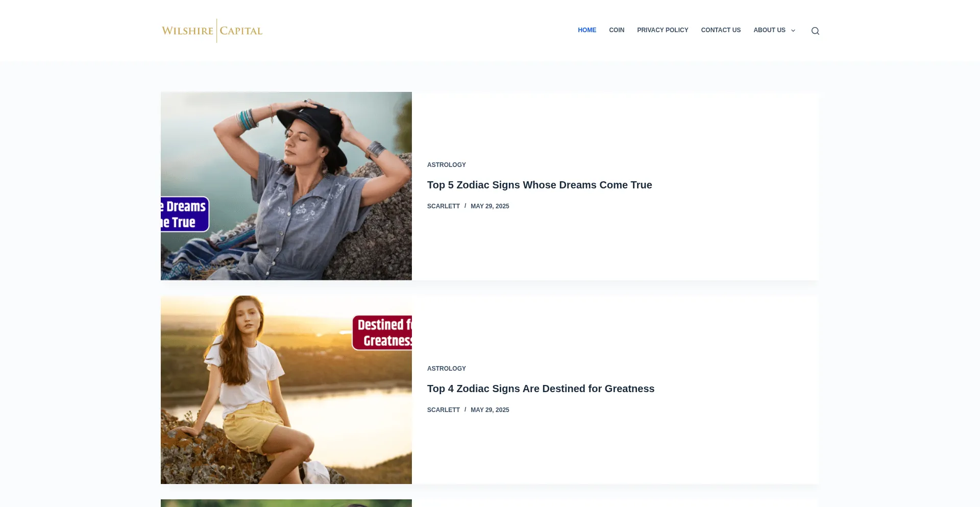Go to the Home menu item
Screen dimensions: 980x507
[586, 30]
